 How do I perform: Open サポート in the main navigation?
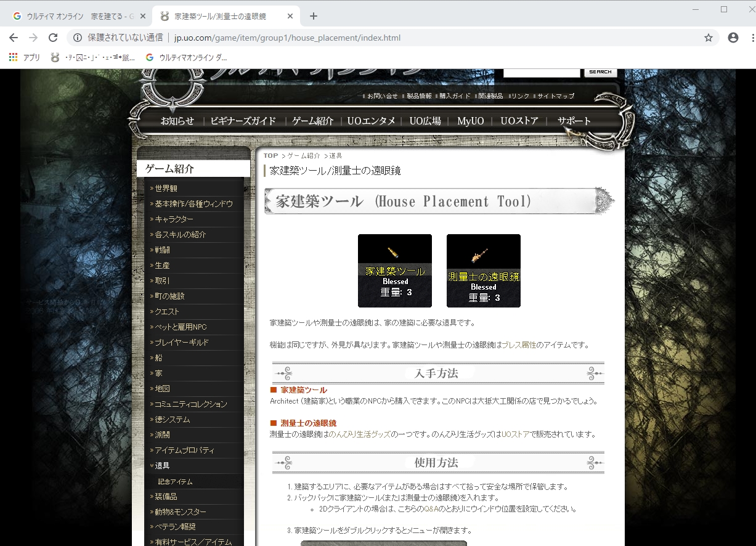point(574,121)
